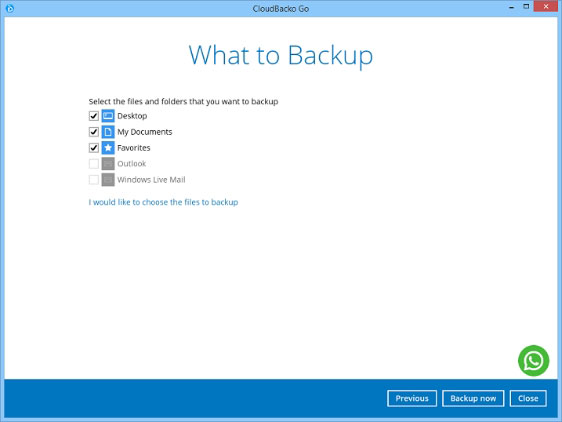
Task: Click the CloudBacko logo in title bar
Action: click(10, 8)
